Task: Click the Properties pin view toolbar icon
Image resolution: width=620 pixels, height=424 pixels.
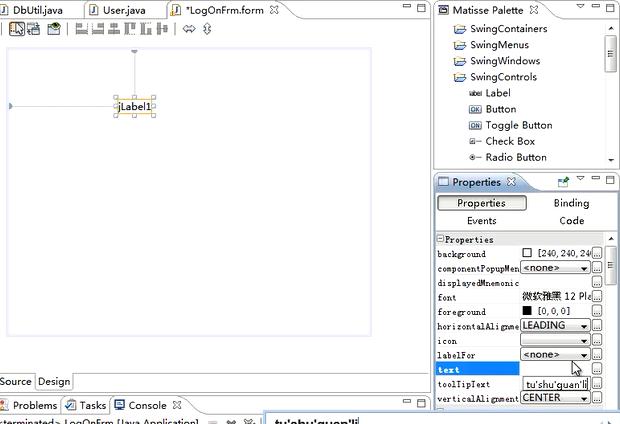Action: (x=563, y=182)
